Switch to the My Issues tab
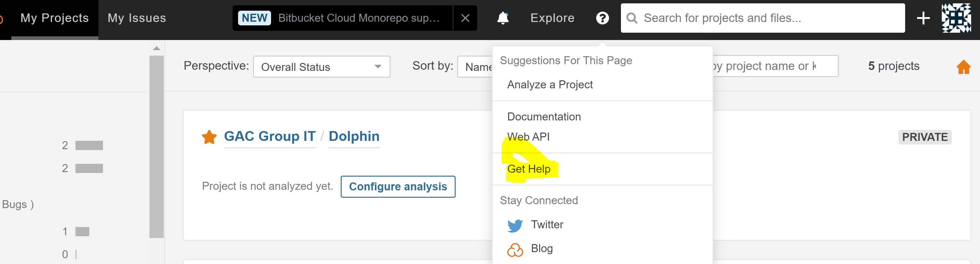The width and height of the screenshot is (980, 264). 137,18
